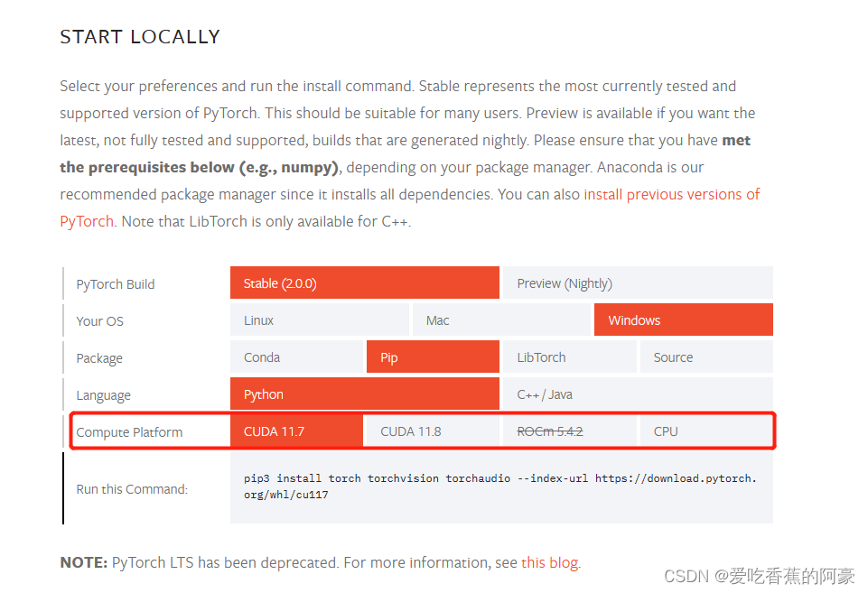Select the CPU compute platform
Viewport: 868px width, 593px height.
click(706, 431)
